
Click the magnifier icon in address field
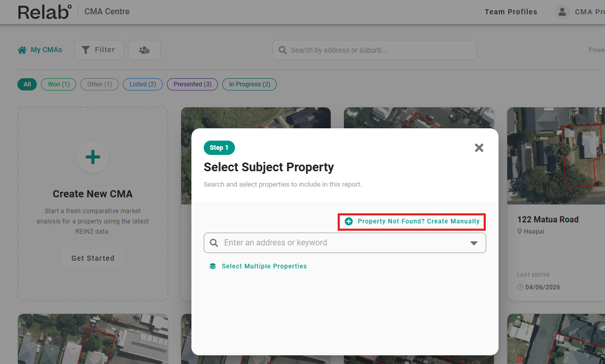[x=214, y=243]
